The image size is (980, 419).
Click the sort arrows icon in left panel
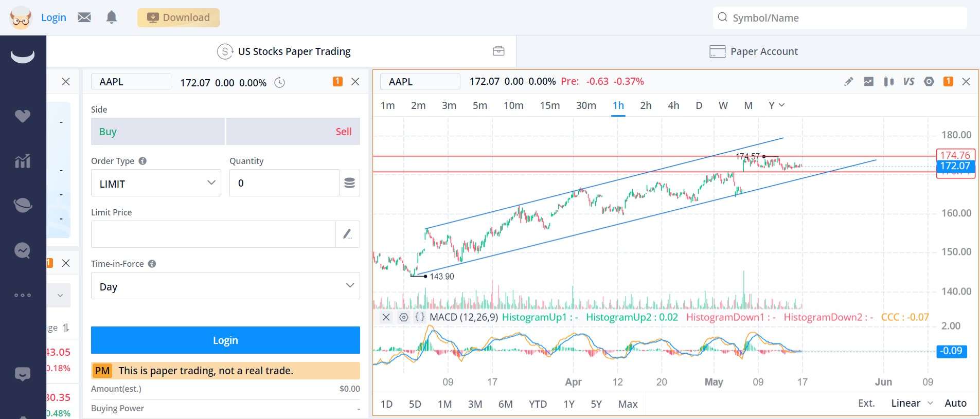(66, 328)
